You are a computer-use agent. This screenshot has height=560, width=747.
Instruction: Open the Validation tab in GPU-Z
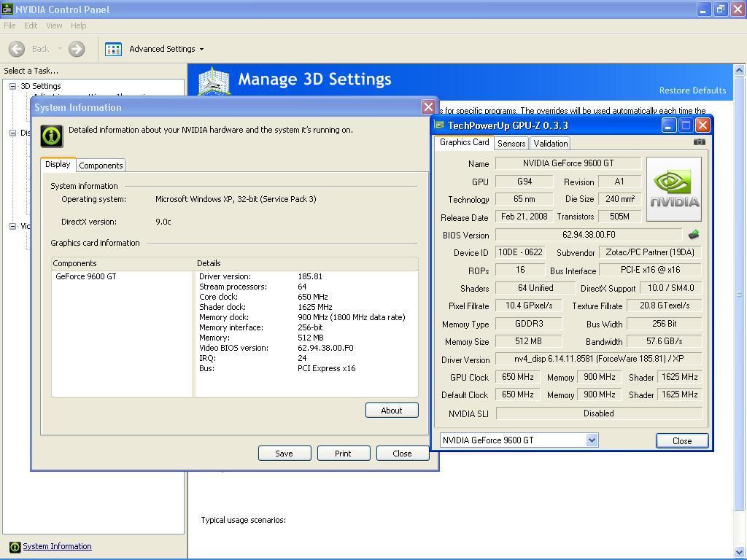(551, 144)
